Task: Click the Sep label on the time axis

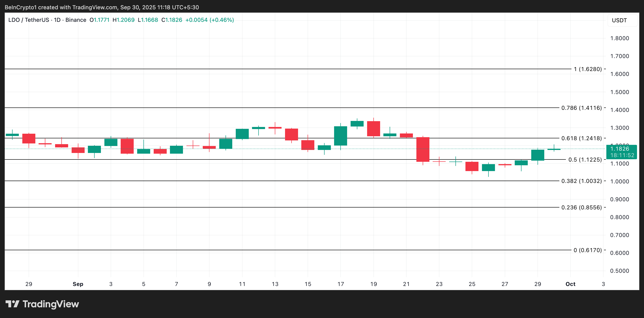Action: (78, 284)
